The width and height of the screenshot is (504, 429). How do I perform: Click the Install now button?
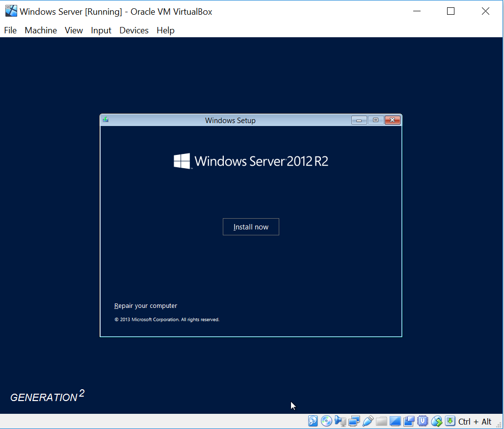251,227
